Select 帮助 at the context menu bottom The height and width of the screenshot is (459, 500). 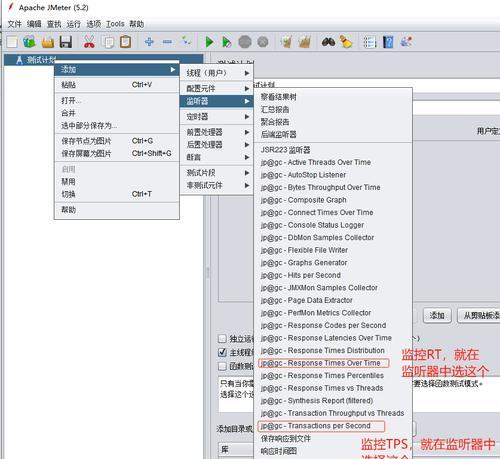click(117, 210)
